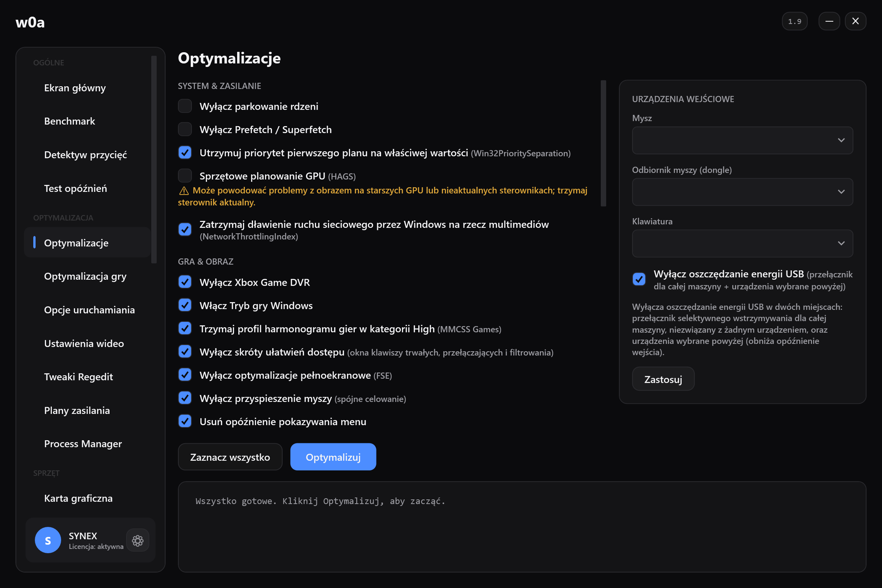
Task: Toggle Włącz Tryb gry Windows checkbox
Action: coord(185,305)
